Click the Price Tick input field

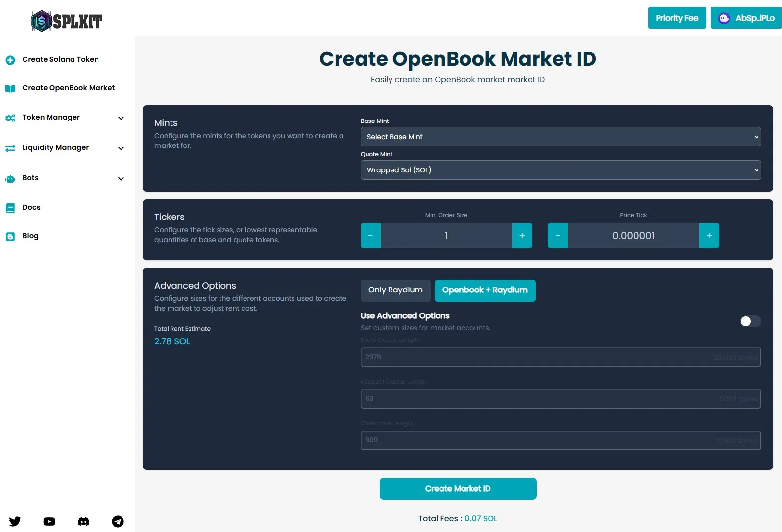coord(634,236)
